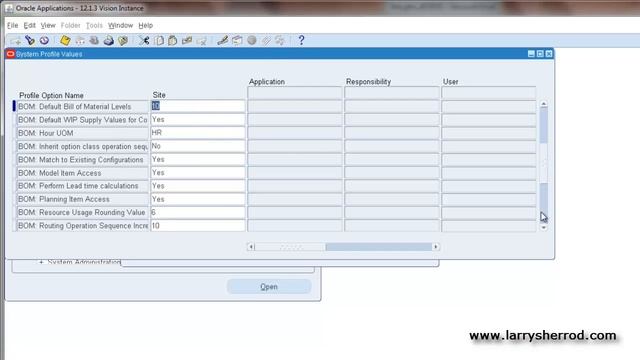Click Site value for Default WIP Supply Values
Screen dimensions: 640x360
[198, 120]
